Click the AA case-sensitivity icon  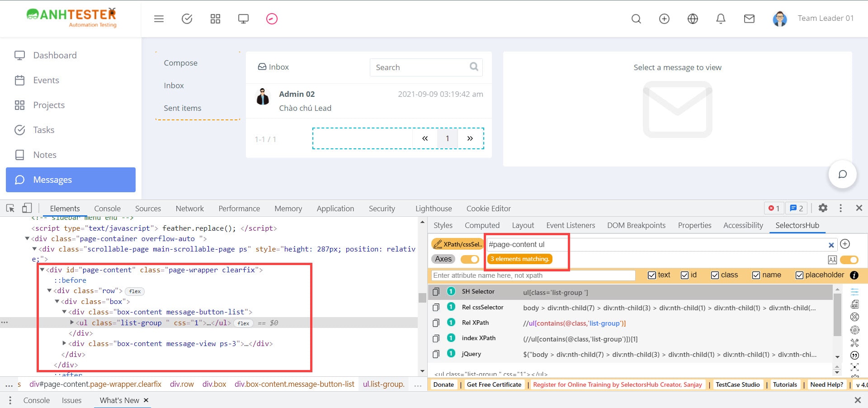832,260
